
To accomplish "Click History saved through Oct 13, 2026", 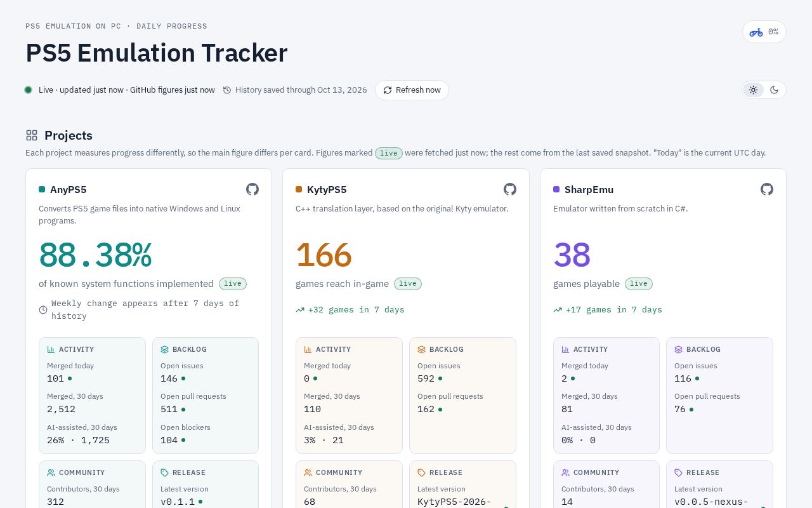I will point(301,90).
